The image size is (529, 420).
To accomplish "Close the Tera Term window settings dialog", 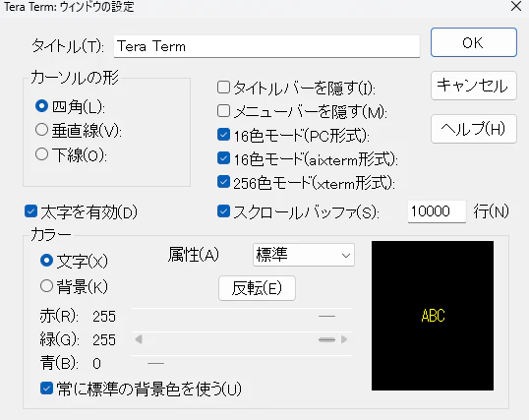I will (x=516, y=6).
